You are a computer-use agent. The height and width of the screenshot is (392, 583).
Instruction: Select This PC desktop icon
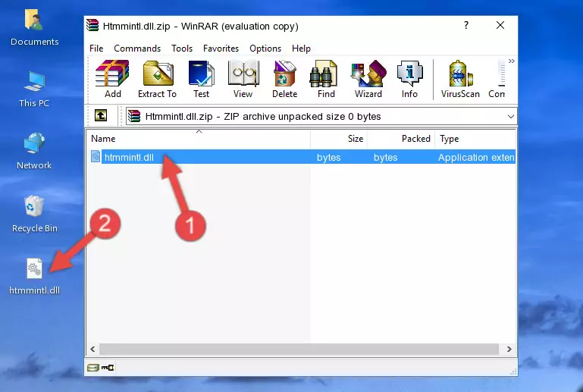(34, 89)
